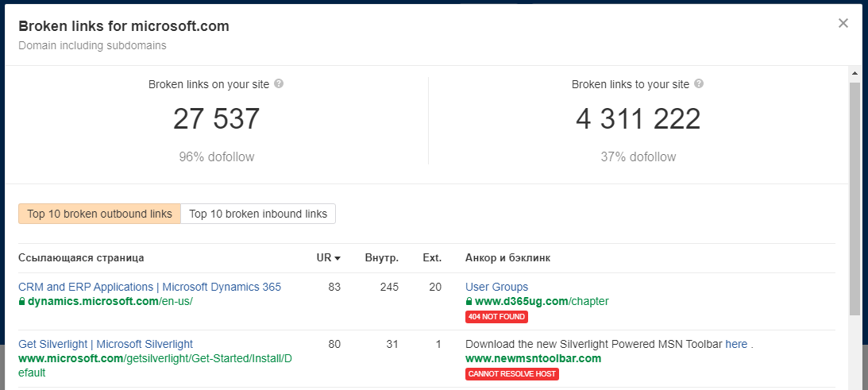Viewport: 868px width, 390px height.
Task: Click UR value 80 in Silverlight row
Action: [334, 344]
